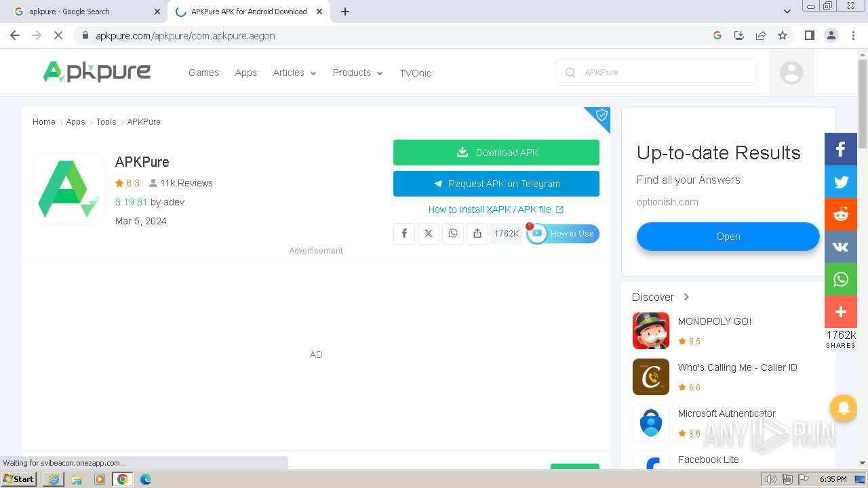Open the Apps menu item
Image resolution: width=868 pixels, height=488 pixels.
246,73
